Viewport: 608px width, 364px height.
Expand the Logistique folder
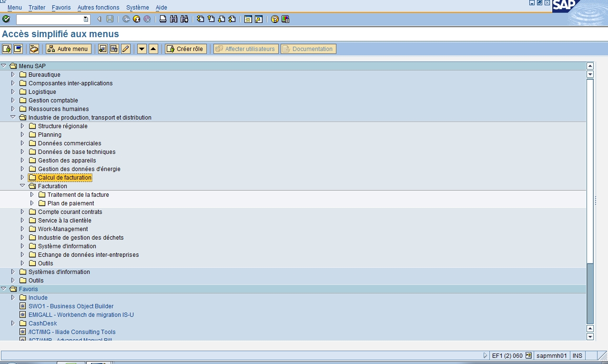pyautogui.click(x=13, y=91)
